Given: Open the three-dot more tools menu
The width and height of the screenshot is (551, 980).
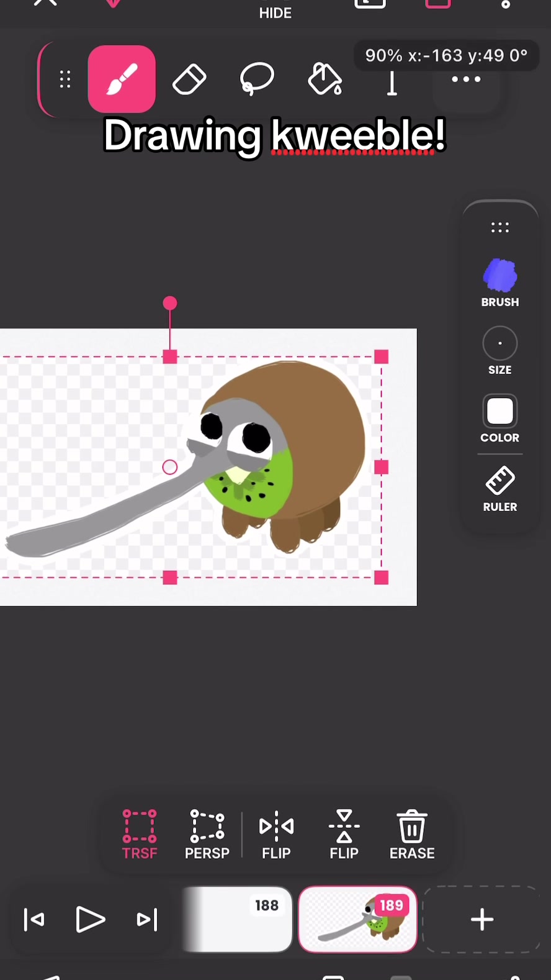Looking at the screenshot, I should (466, 79).
